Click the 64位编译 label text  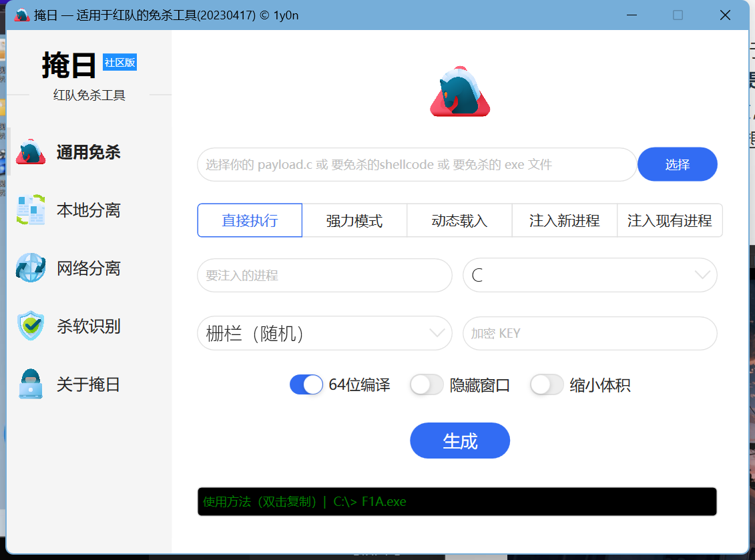(x=360, y=385)
